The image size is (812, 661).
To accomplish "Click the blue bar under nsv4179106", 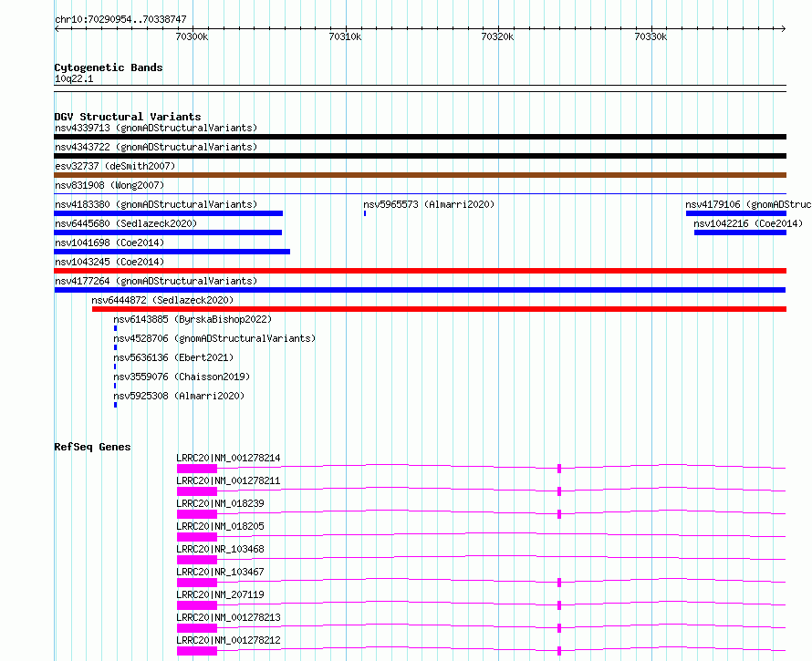I will [x=736, y=213].
